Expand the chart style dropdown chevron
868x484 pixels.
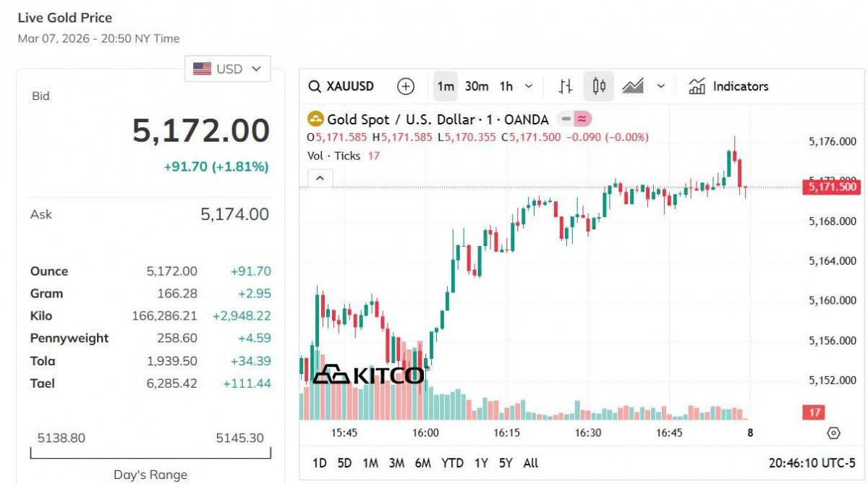coord(660,87)
